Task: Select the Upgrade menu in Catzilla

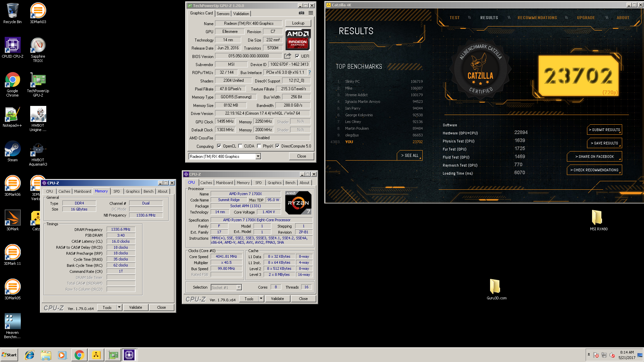Action: (586, 18)
